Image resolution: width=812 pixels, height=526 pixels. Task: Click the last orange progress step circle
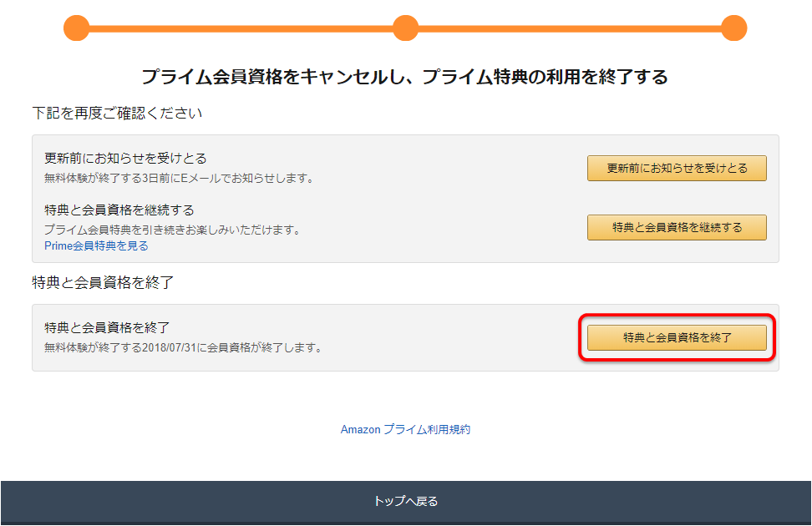[733, 28]
